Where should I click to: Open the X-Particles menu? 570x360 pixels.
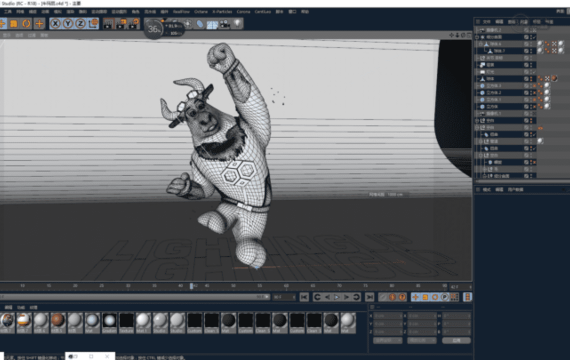pyautogui.click(x=222, y=12)
